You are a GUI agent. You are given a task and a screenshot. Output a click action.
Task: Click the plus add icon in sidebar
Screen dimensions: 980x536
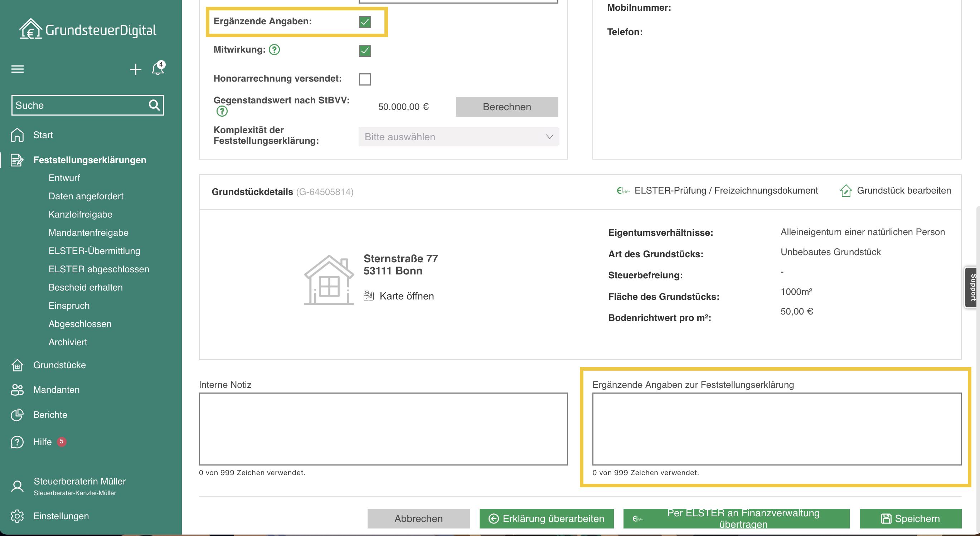coord(135,69)
